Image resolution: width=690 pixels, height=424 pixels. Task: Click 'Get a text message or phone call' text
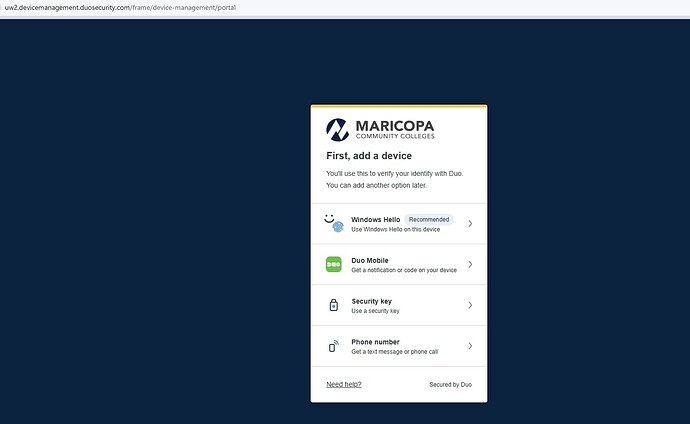pos(394,351)
